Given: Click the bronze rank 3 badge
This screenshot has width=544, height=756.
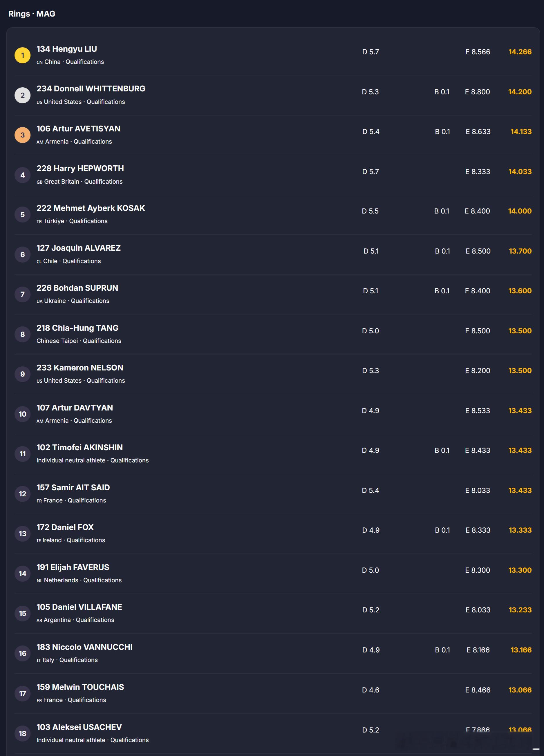Looking at the screenshot, I should 22,135.
